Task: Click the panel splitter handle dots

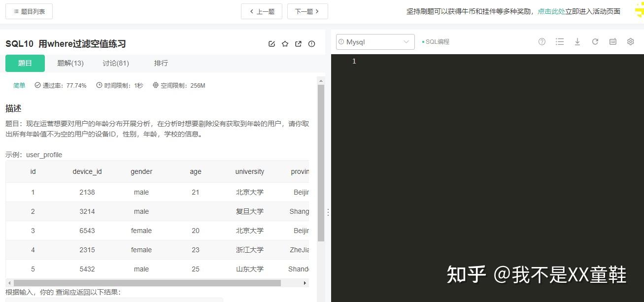Action: click(328, 212)
